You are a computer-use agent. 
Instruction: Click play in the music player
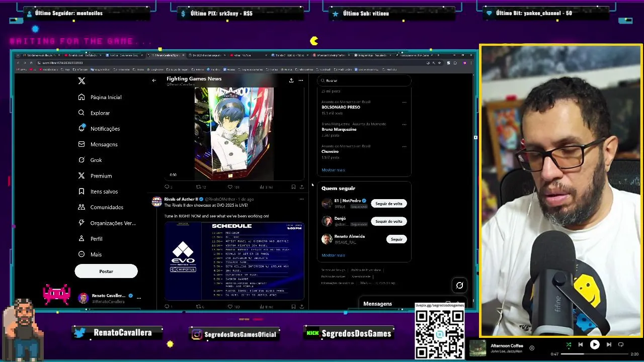click(595, 345)
